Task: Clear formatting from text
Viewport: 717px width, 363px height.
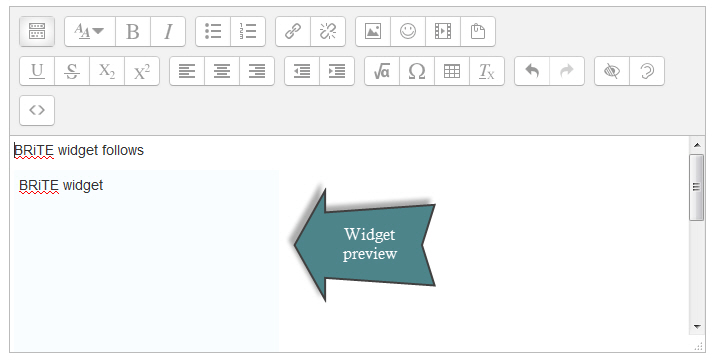Action: [x=487, y=71]
